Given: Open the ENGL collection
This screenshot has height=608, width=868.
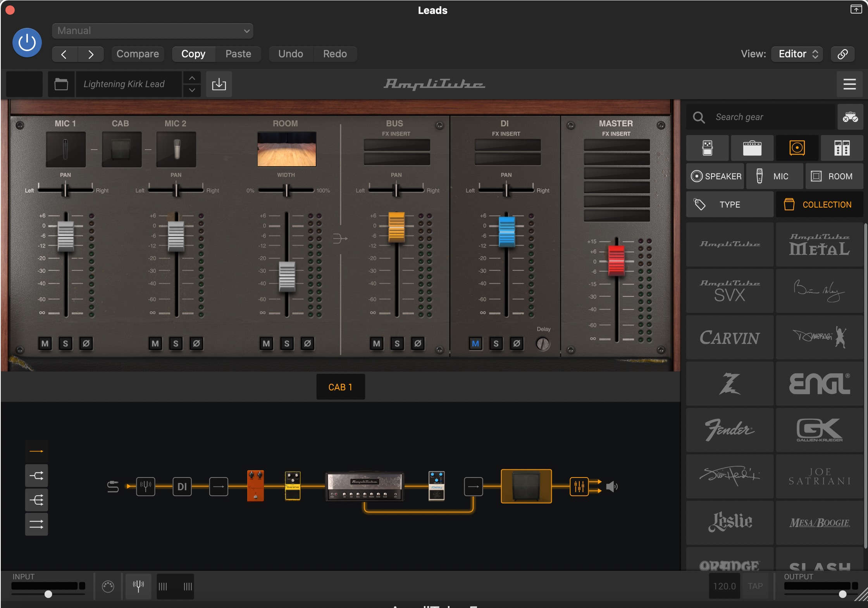Looking at the screenshot, I should (820, 384).
